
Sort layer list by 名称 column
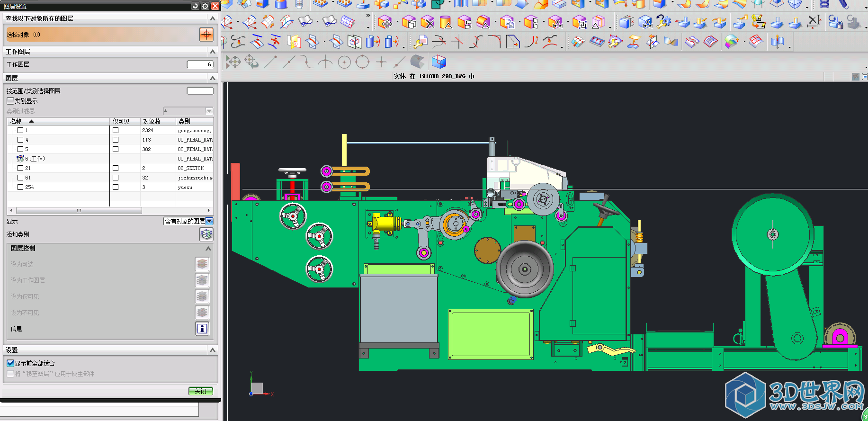coord(58,121)
